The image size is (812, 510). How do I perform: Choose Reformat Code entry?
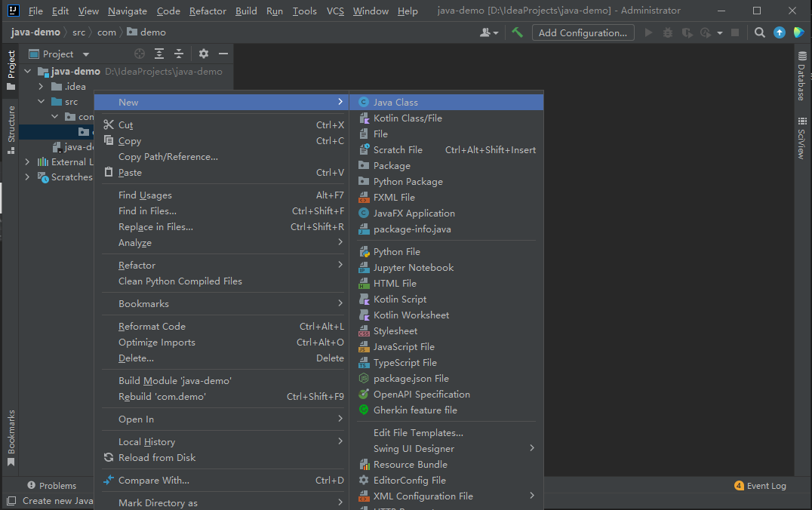223,327
